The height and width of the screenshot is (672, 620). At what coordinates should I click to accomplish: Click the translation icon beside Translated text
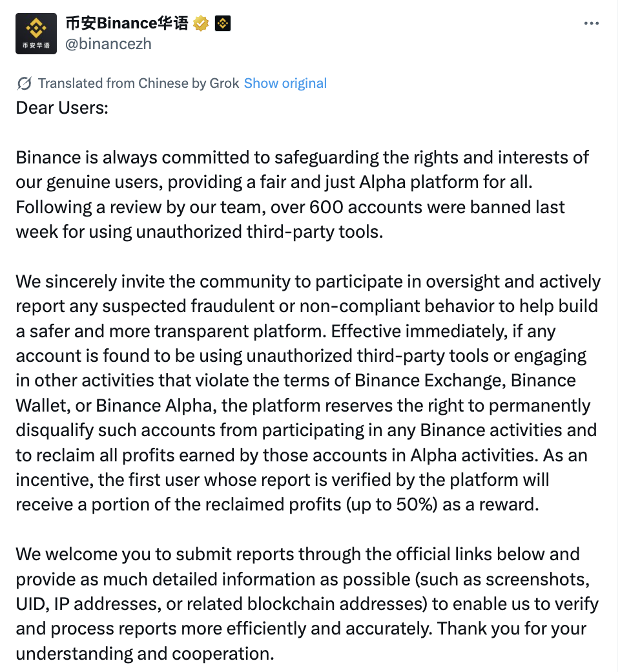point(25,83)
